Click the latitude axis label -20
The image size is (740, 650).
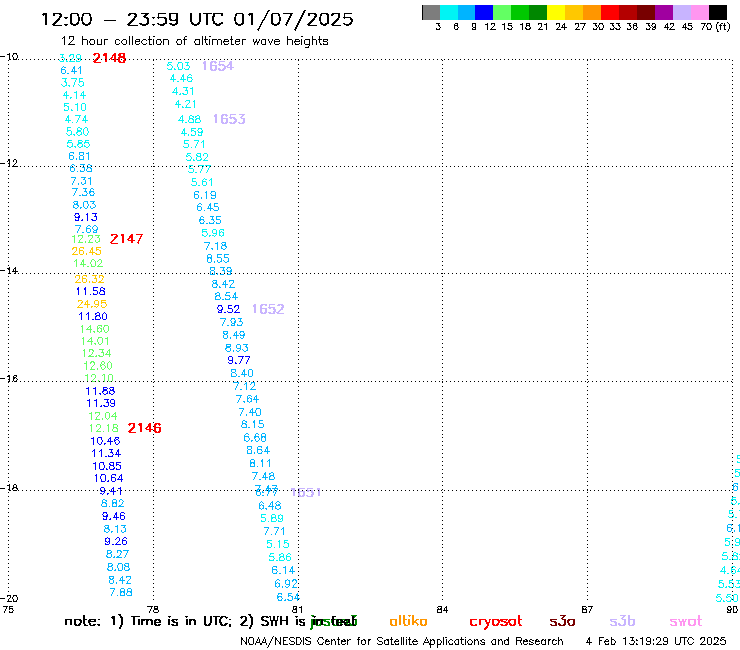(9, 599)
